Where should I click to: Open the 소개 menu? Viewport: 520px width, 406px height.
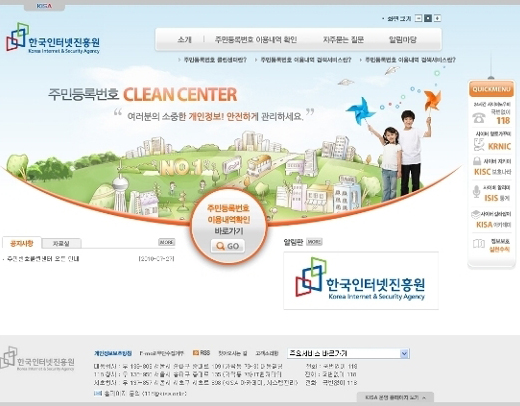(x=184, y=40)
